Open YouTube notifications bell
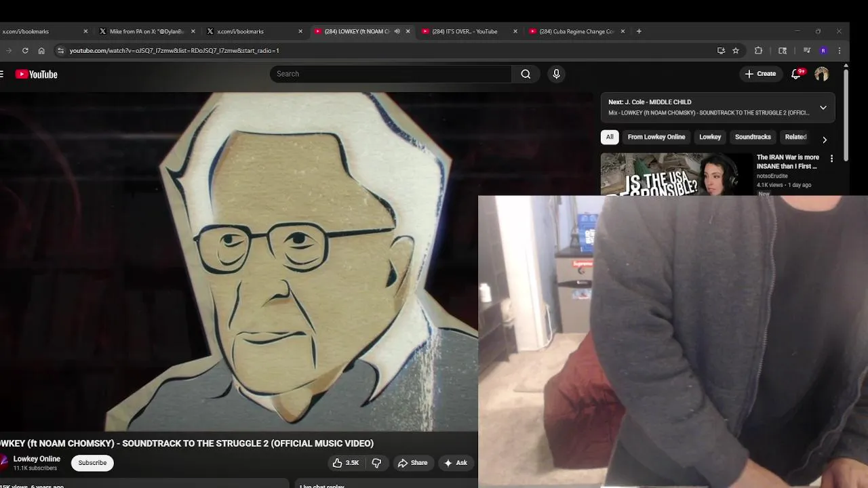This screenshot has height=488, width=868. tap(797, 74)
